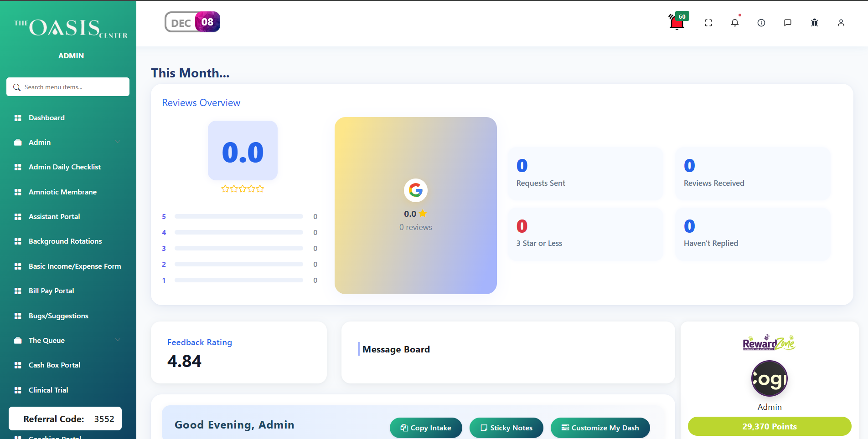
Task: Go to Bill Pay Portal
Action: click(x=51, y=291)
